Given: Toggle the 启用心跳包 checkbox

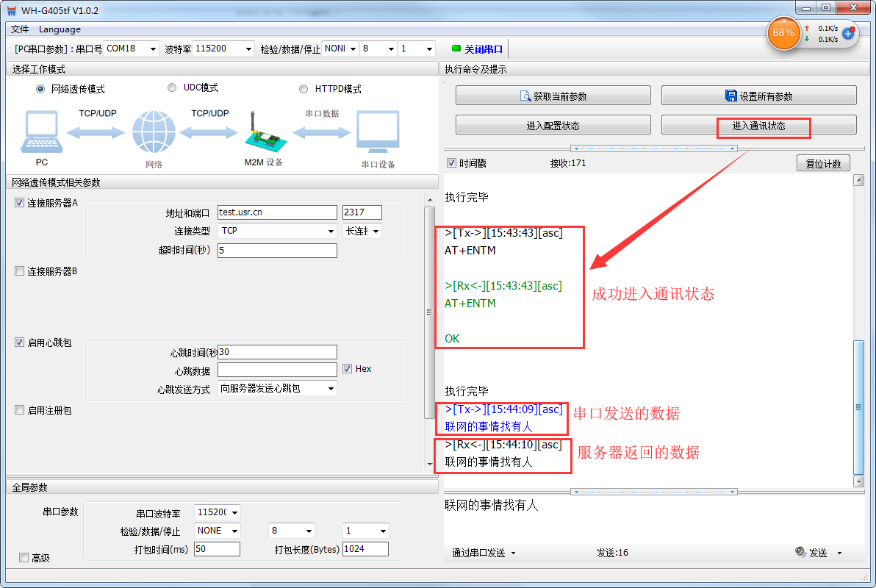Looking at the screenshot, I should (20, 343).
